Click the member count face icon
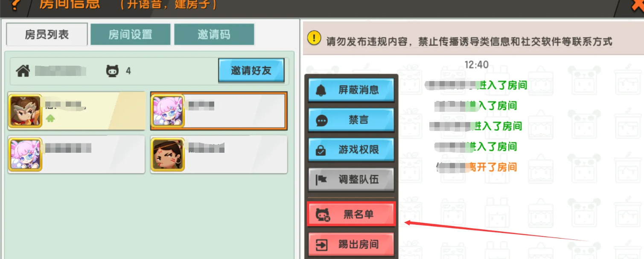The width and height of the screenshot is (644, 259). [112, 71]
